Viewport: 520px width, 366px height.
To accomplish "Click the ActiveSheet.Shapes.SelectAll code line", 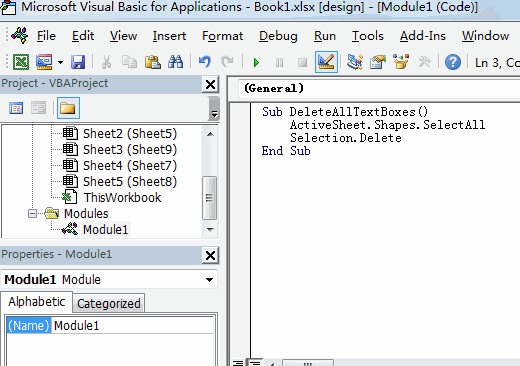I will click(388, 125).
